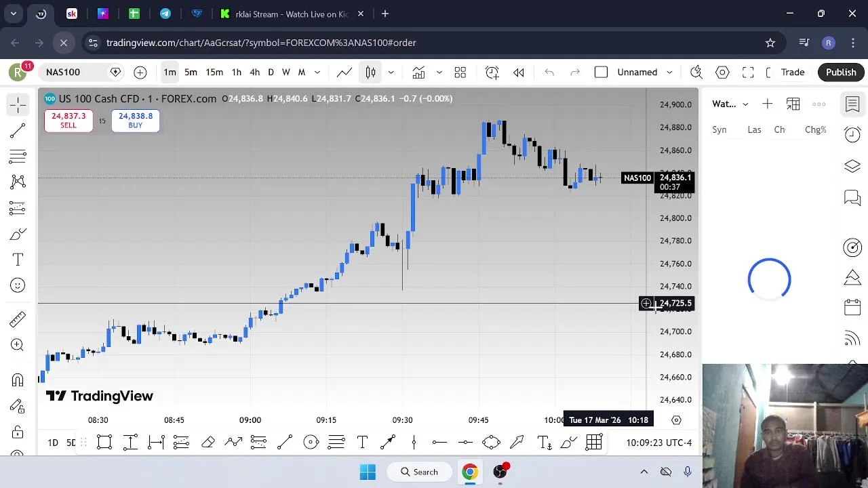Click the SELL 24,837.3 button
The height and width of the screenshot is (488, 868).
68,120
